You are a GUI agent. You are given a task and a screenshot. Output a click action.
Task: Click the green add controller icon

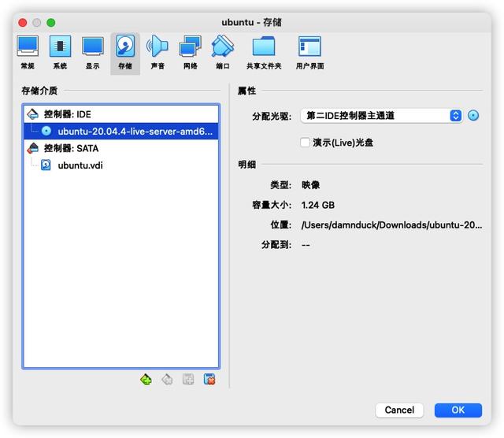tap(146, 380)
